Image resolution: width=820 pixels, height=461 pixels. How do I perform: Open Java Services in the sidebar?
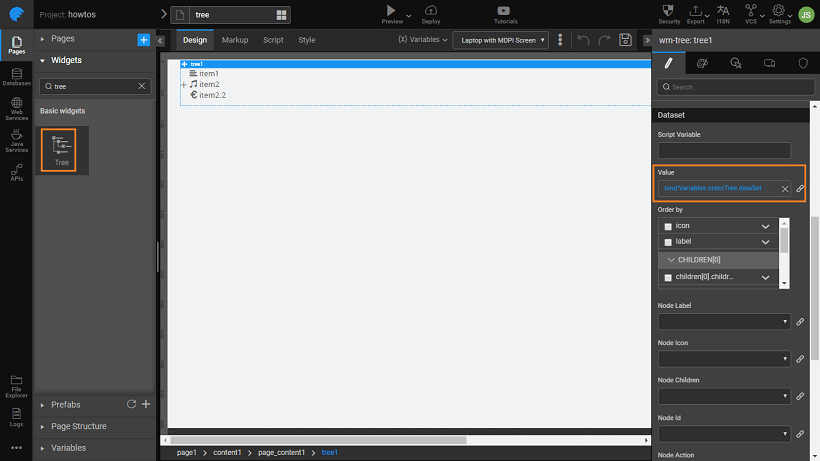pyautogui.click(x=16, y=140)
